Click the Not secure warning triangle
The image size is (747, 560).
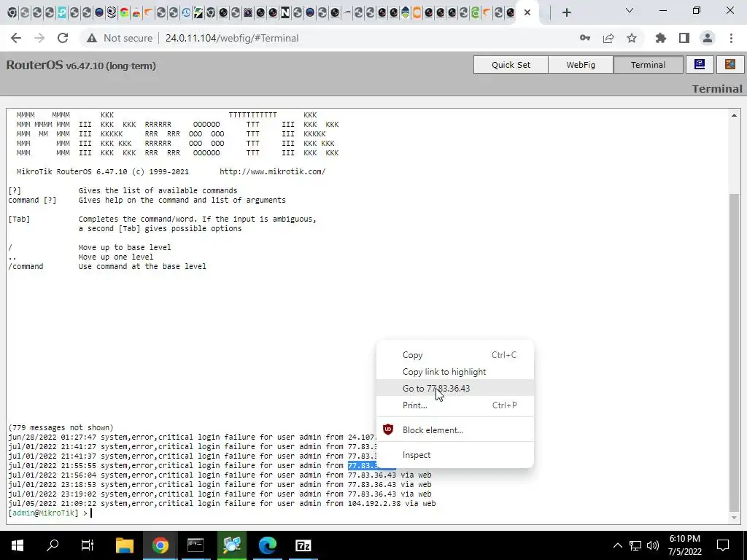(92, 38)
